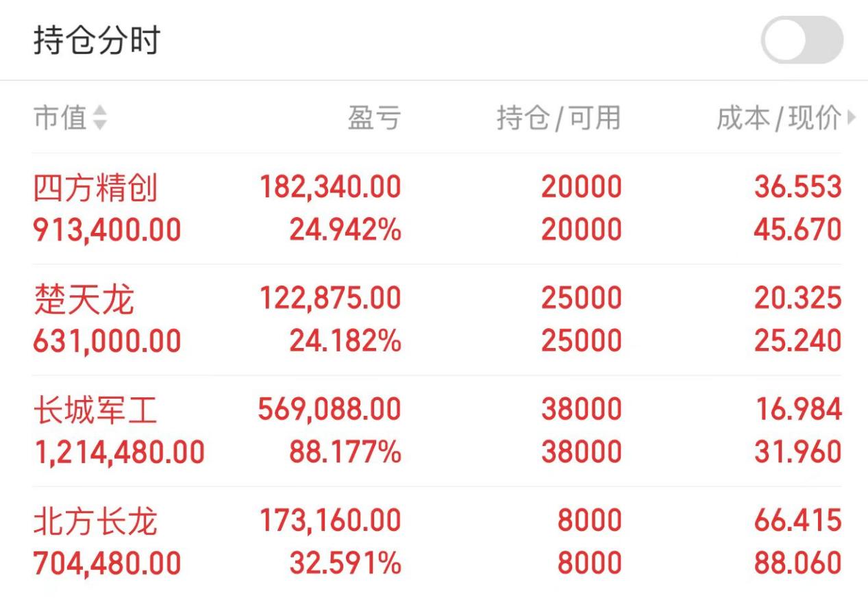Screen dimensions: 868x598
Task: Click 四方精创 cost price 36.553
Action: point(798,187)
